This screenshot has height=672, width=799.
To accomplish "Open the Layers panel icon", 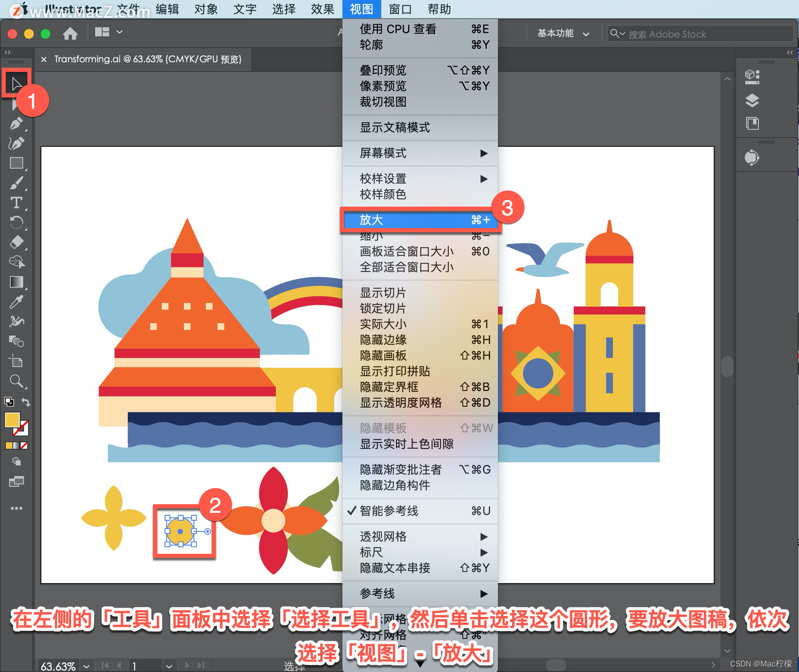I will coord(752,100).
